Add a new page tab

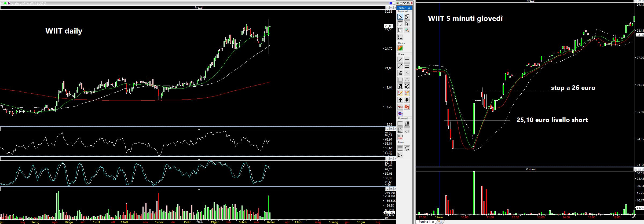pyautogui.click(x=440, y=222)
